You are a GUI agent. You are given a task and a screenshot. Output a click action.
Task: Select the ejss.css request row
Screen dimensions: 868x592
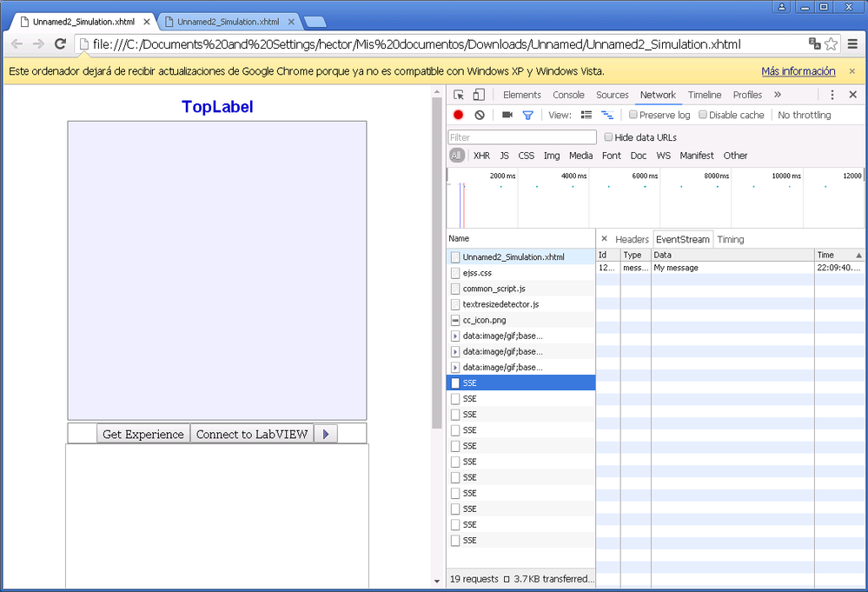point(521,272)
